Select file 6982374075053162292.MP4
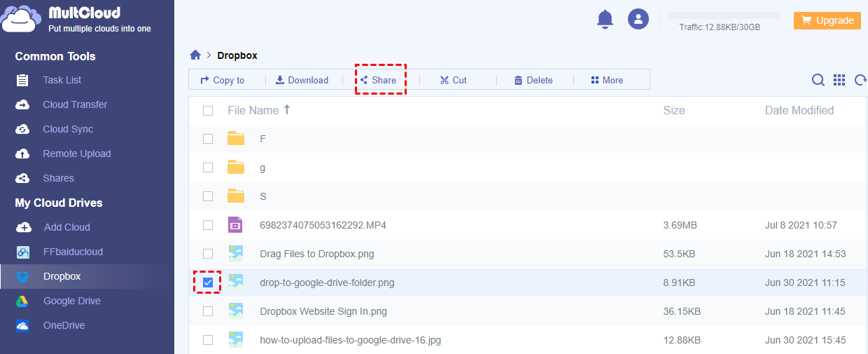The height and width of the screenshot is (354, 868). pos(323,225)
